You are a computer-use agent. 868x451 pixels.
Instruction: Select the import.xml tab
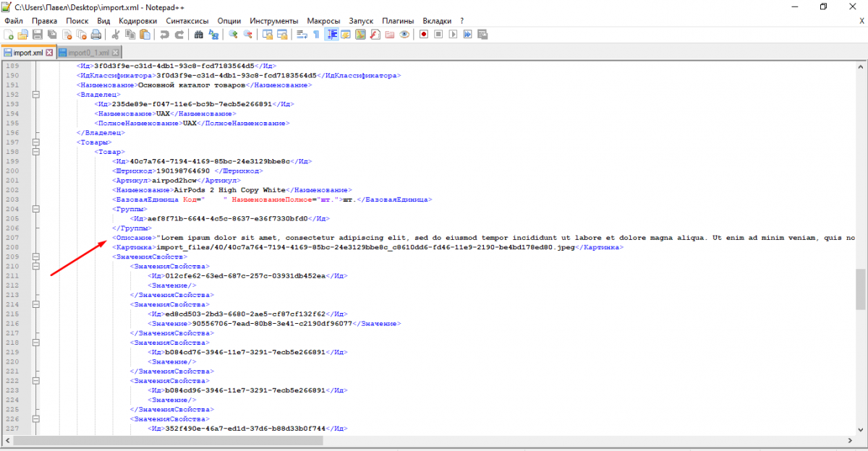pyautogui.click(x=27, y=53)
